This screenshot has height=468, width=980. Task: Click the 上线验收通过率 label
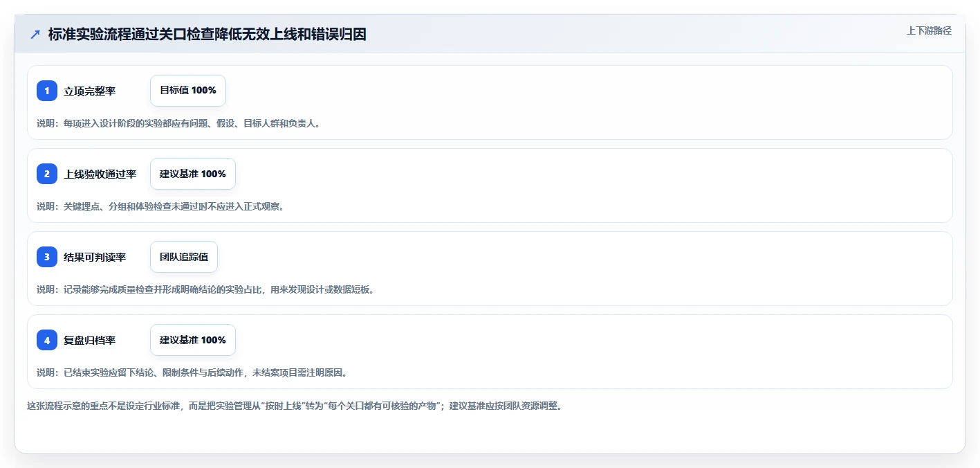100,174
